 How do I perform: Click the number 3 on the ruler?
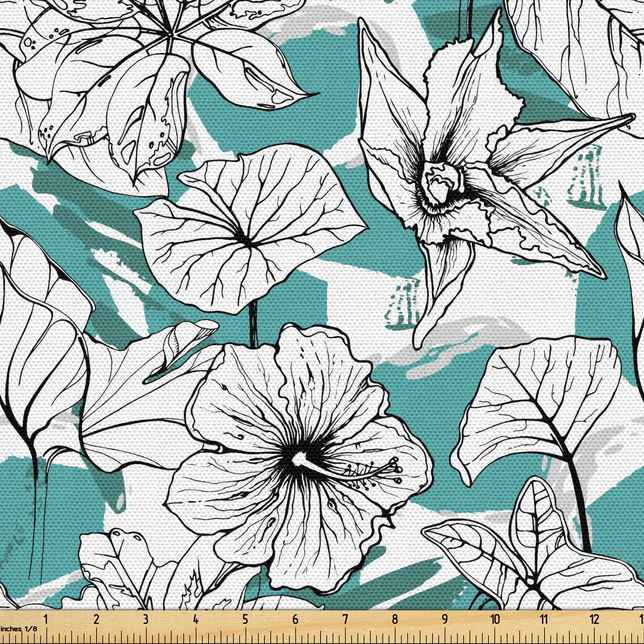[x=146, y=619]
